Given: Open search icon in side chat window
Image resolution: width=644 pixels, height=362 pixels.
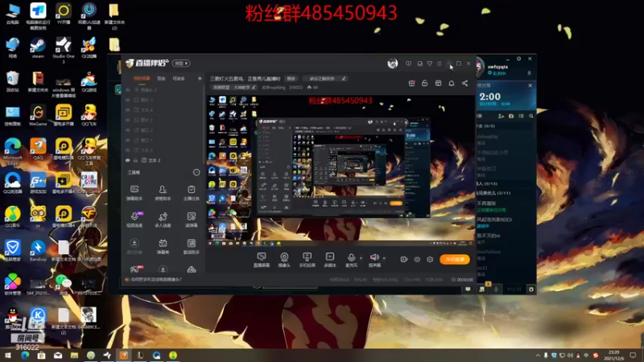Looking at the screenshot, I should (x=531, y=116).
